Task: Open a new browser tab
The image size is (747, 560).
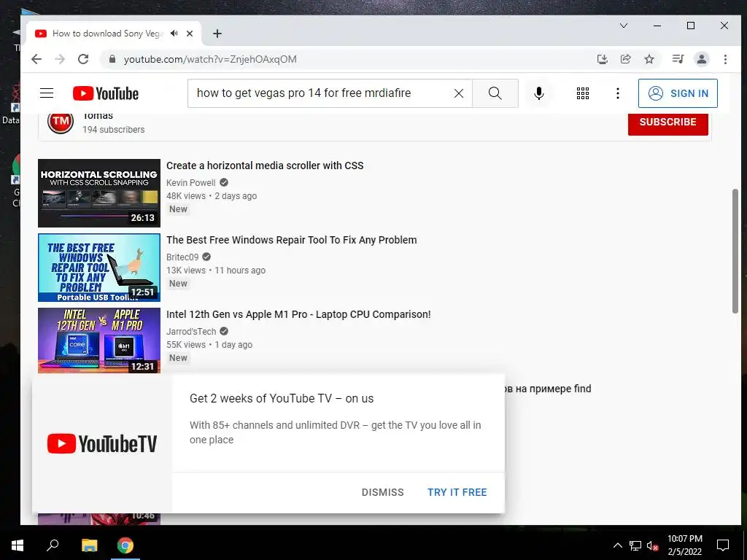Action: tap(217, 34)
